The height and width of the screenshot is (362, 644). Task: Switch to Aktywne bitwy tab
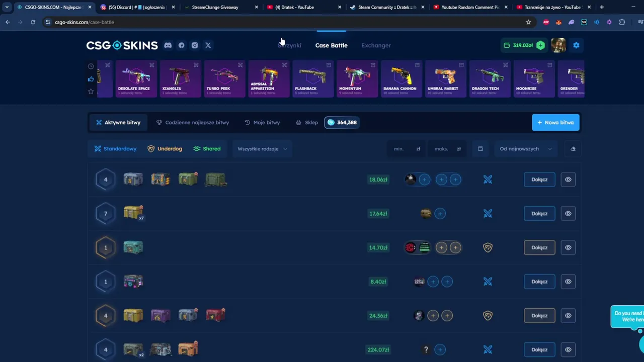[118, 123]
